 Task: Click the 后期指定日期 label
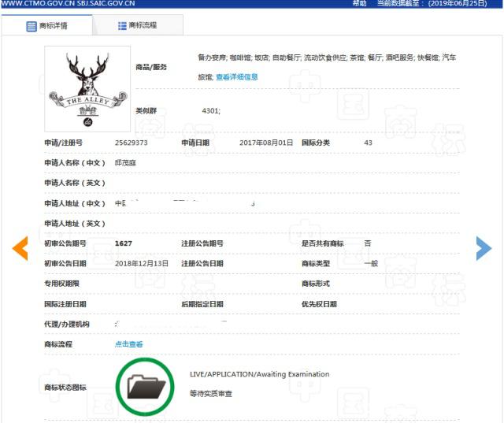tap(202, 304)
